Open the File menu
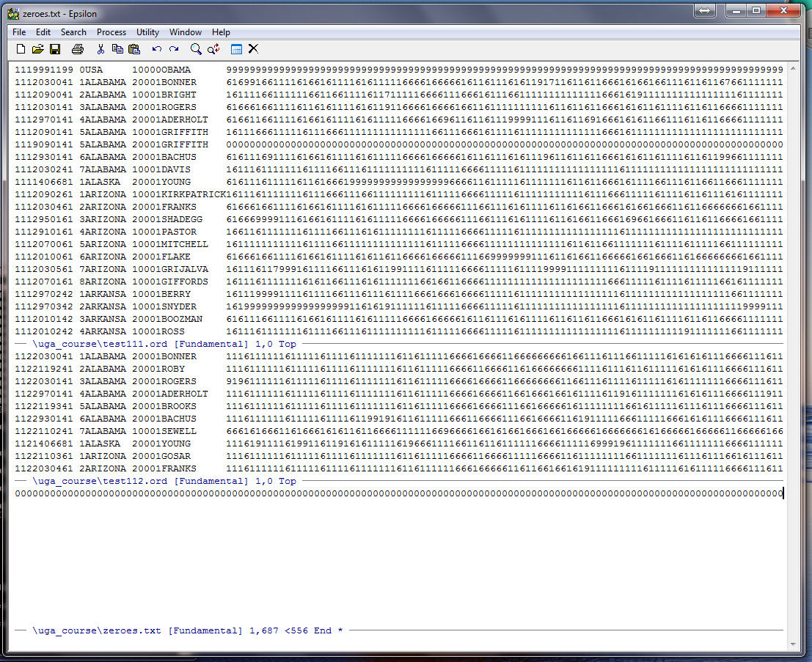The width and height of the screenshot is (812, 662). [x=19, y=32]
